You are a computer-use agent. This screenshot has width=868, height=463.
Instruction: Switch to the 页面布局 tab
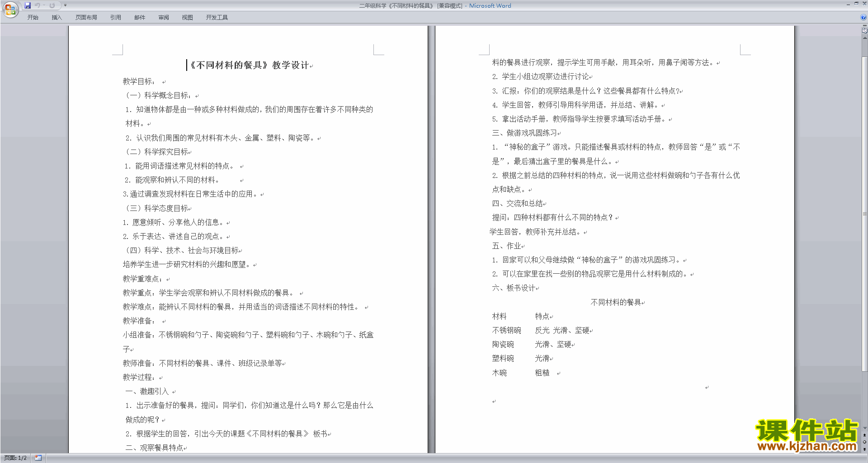tap(86, 17)
